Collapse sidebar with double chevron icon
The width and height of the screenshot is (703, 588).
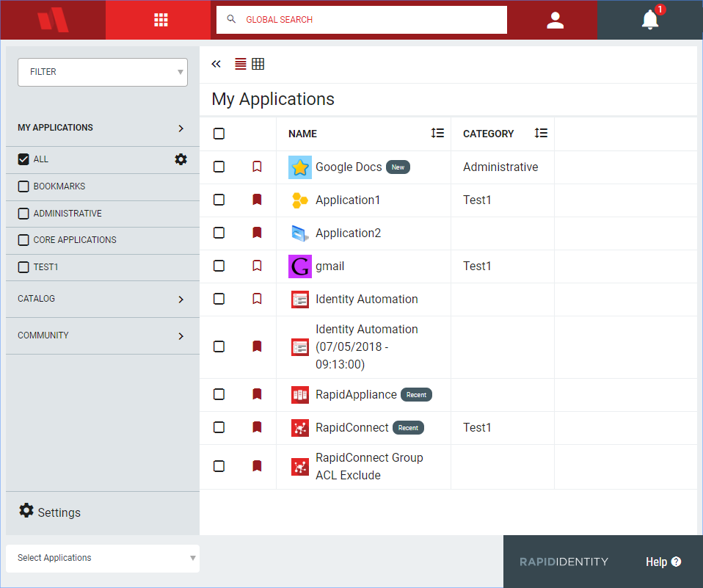[x=216, y=64]
